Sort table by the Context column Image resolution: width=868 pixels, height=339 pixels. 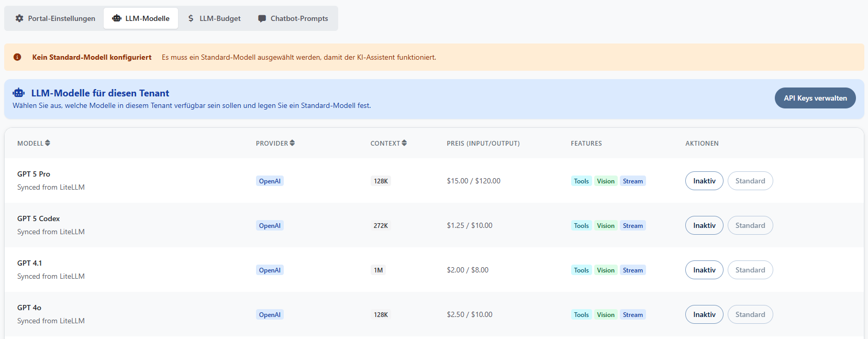[x=388, y=143]
